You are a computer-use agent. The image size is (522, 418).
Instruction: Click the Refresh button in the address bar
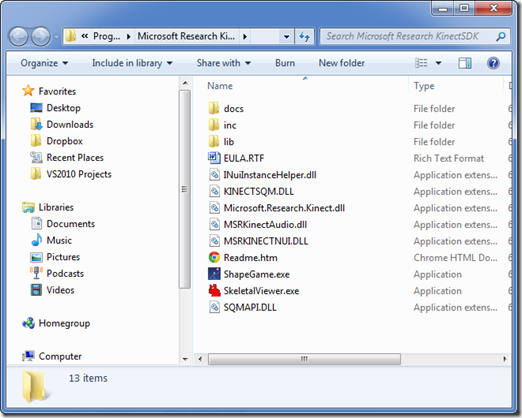coord(304,36)
